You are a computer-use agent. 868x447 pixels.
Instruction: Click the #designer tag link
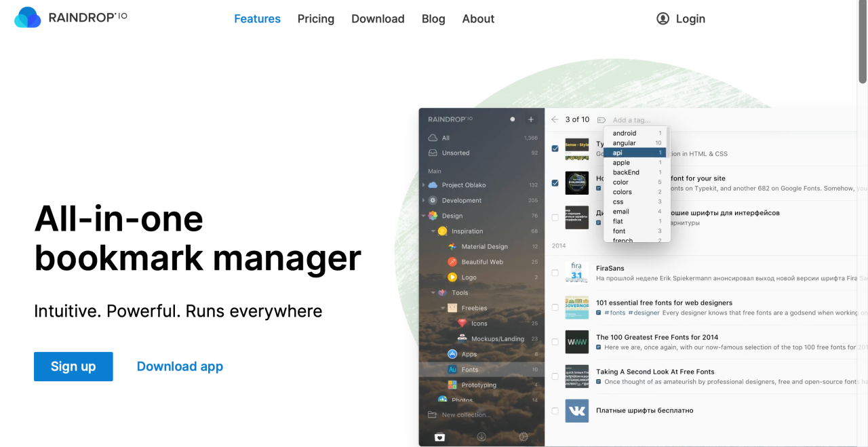(x=644, y=313)
